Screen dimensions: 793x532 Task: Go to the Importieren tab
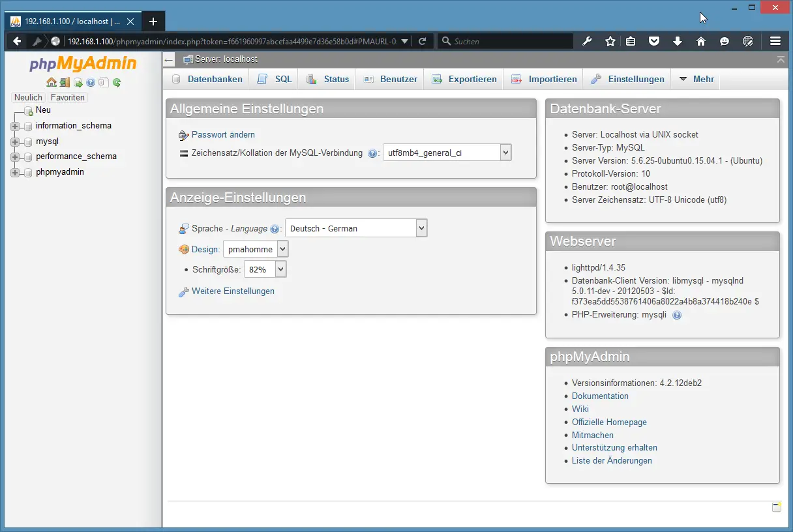pyautogui.click(x=544, y=79)
